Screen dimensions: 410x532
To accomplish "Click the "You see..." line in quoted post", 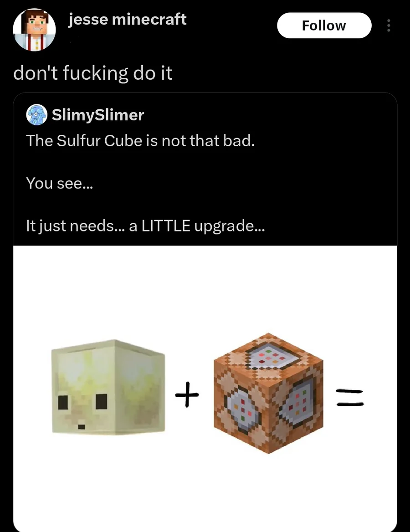I will tap(59, 184).
